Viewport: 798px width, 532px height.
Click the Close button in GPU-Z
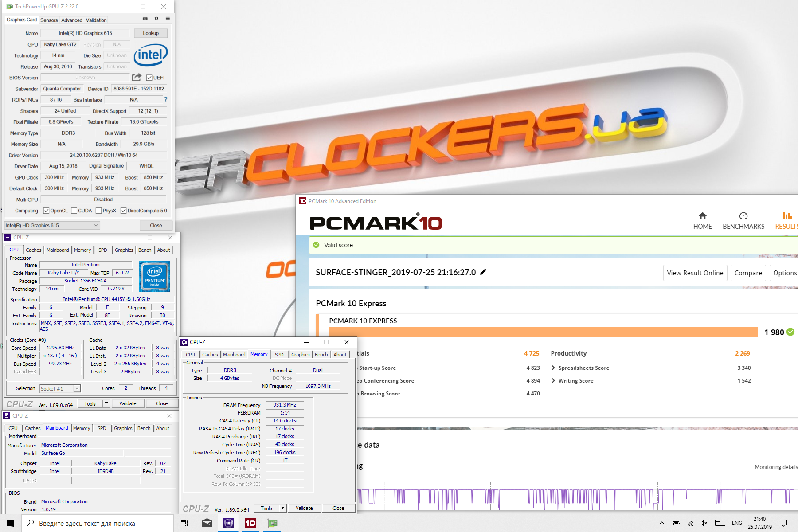pyautogui.click(x=156, y=225)
